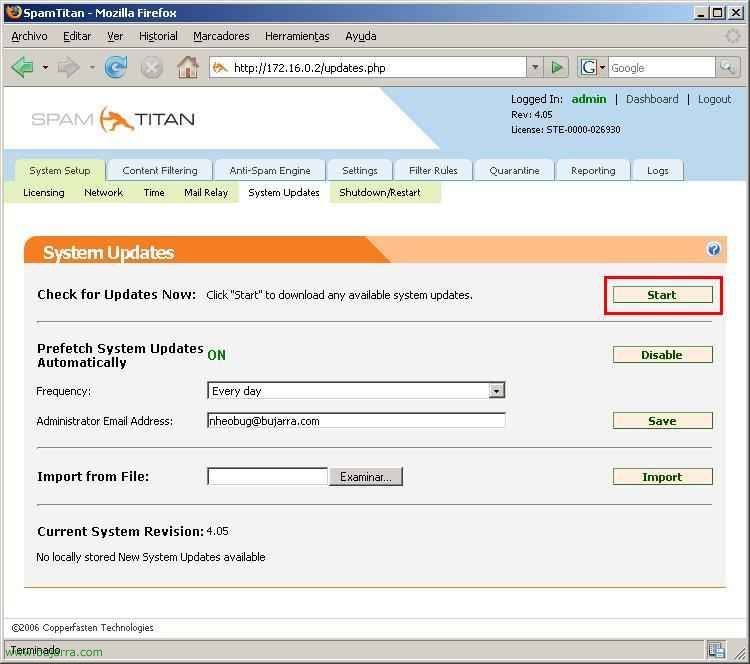
Task: Go to the Time sub-tab
Action: 154,192
